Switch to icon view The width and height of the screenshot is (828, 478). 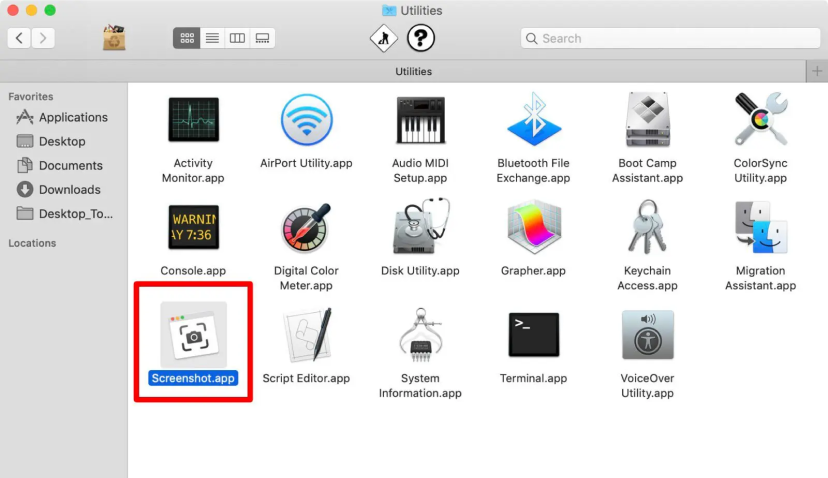[187, 38]
